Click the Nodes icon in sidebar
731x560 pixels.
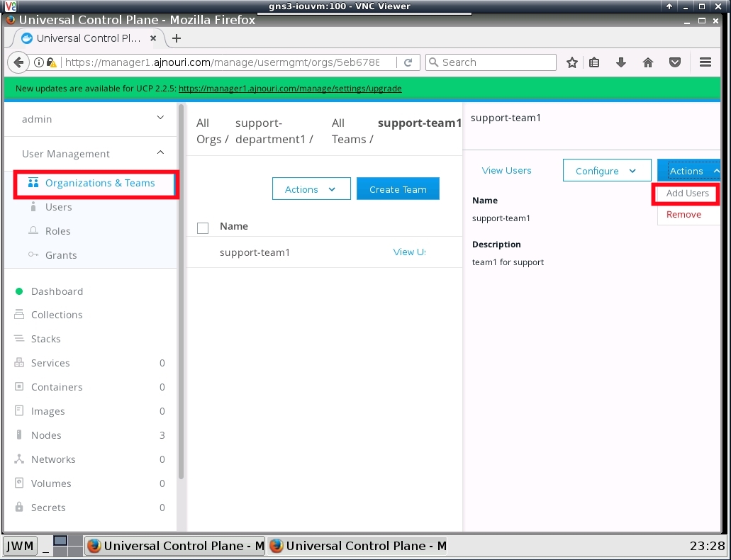(19, 435)
